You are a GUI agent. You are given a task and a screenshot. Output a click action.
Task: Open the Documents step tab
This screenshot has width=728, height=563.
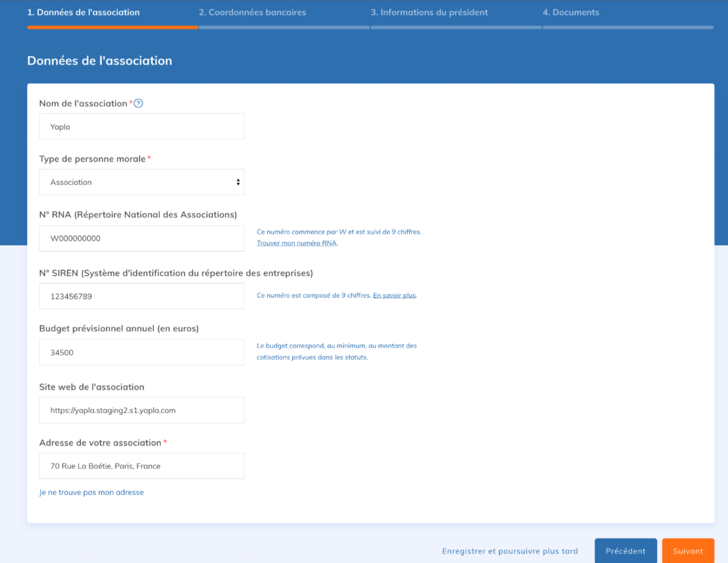(571, 13)
